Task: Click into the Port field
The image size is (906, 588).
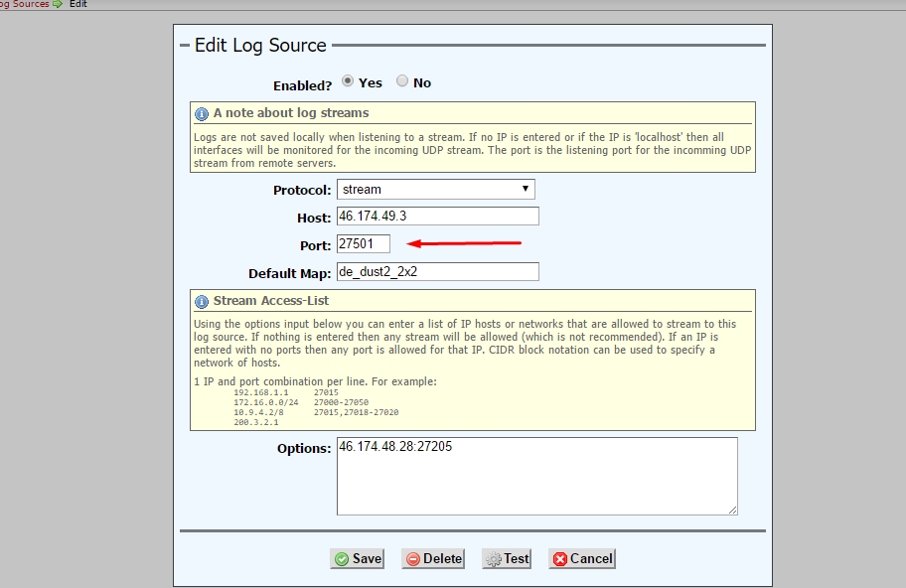Action: click(x=364, y=243)
